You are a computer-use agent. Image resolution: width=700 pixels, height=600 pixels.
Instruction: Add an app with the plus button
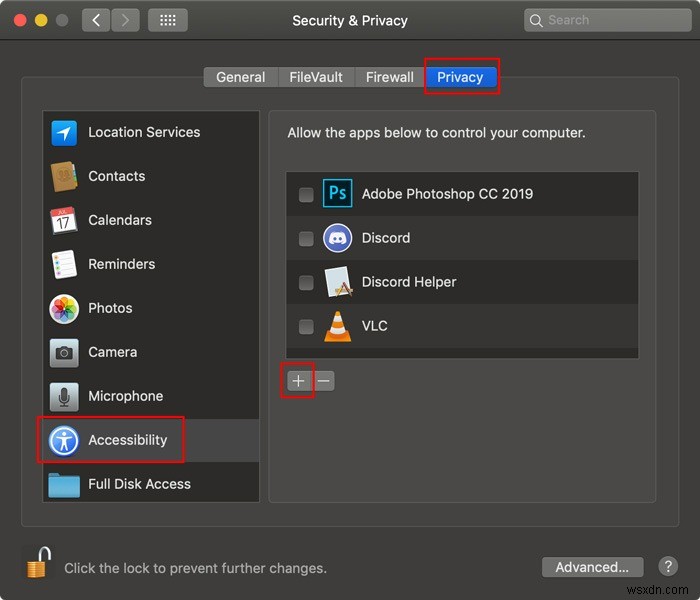[x=299, y=381]
